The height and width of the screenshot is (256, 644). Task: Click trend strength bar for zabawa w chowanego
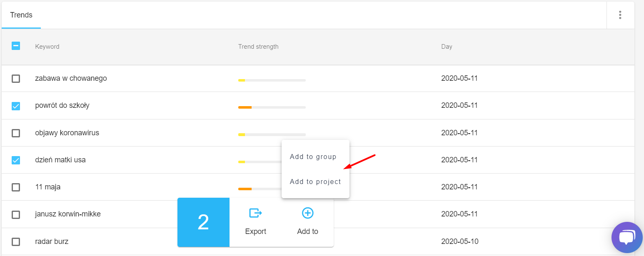click(272, 80)
